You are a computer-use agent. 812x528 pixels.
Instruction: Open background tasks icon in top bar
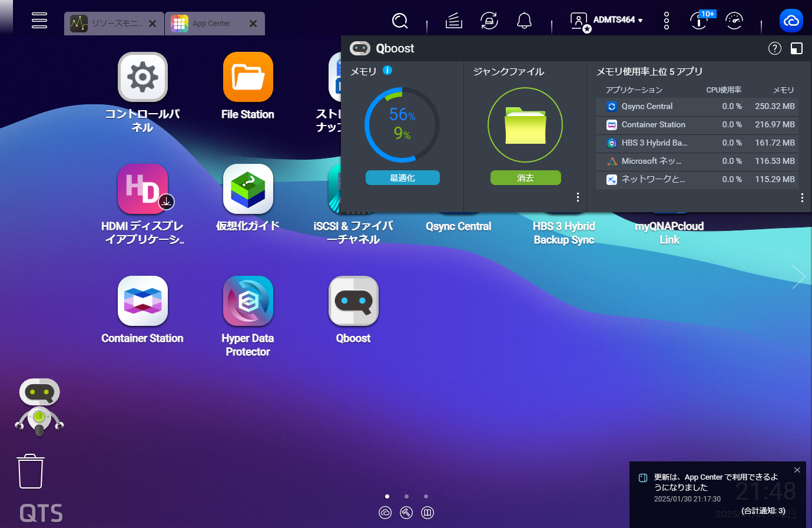(x=453, y=21)
